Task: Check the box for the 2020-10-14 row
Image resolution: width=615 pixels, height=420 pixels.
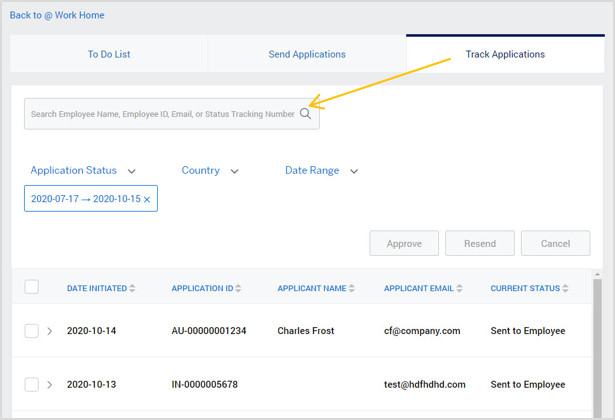Action: point(32,331)
